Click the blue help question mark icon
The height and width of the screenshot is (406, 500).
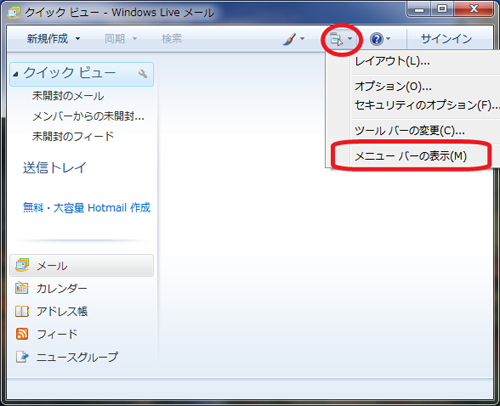point(377,39)
